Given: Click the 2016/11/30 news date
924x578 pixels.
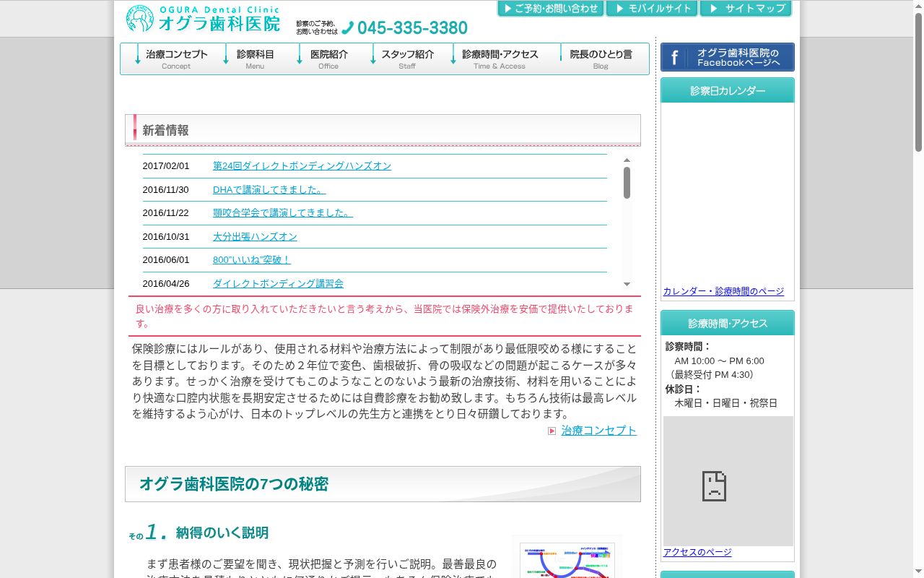Looking at the screenshot, I should [166, 190].
